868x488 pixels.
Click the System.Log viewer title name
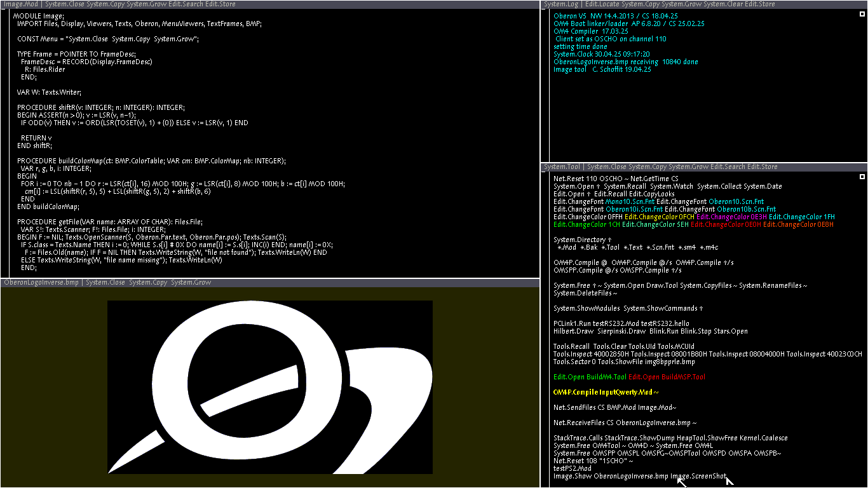click(561, 4)
